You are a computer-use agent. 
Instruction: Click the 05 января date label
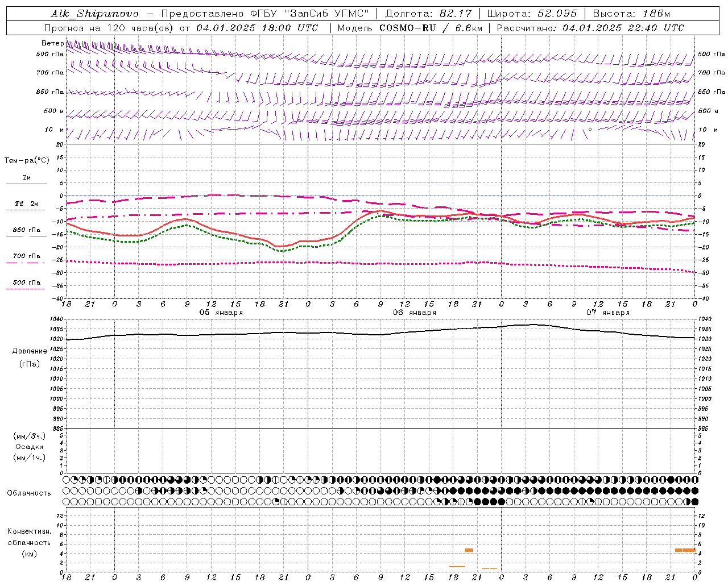pos(221,313)
